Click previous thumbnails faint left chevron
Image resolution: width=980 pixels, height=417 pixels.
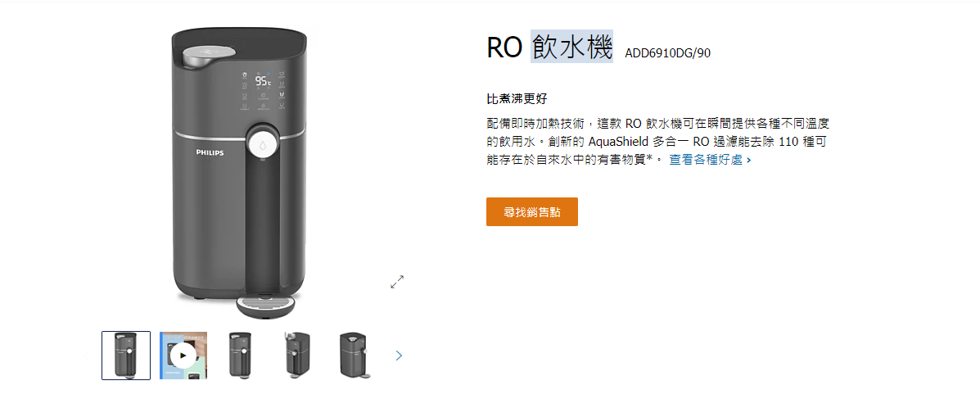coord(87,356)
